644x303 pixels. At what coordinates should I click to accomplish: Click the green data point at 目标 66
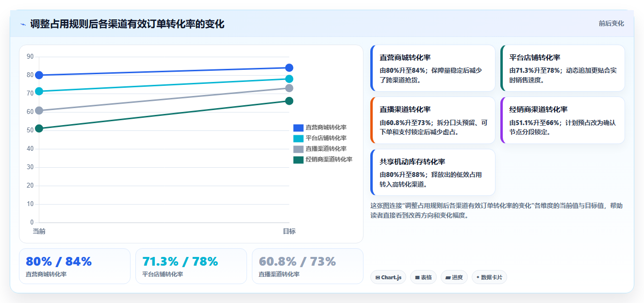coord(289,101)
